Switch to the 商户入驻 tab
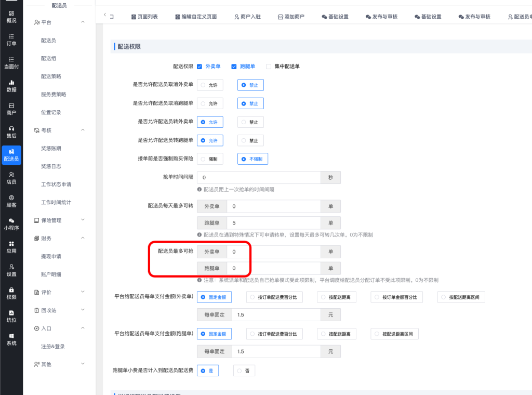 (x=247, y=17)
